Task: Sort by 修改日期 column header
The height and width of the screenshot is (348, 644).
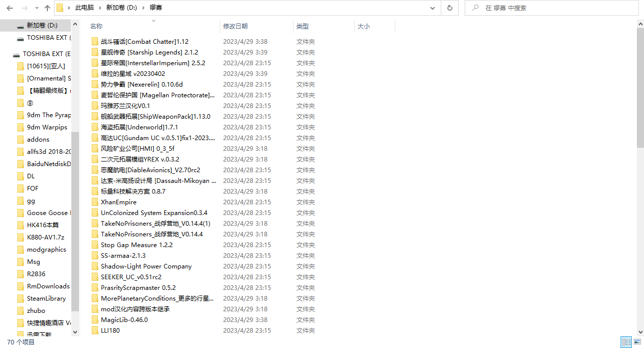Action: 235,26
